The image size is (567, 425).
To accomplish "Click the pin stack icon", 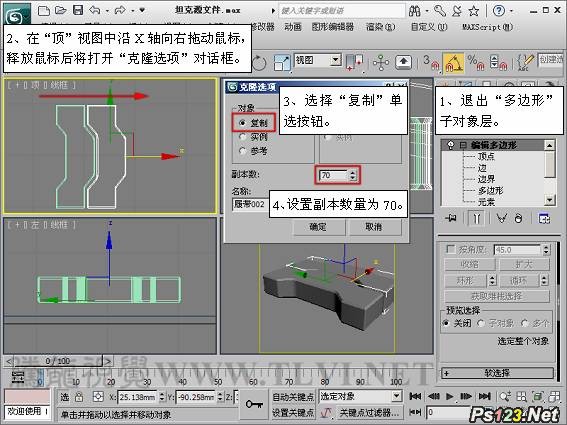I will [x=451, y=218].
